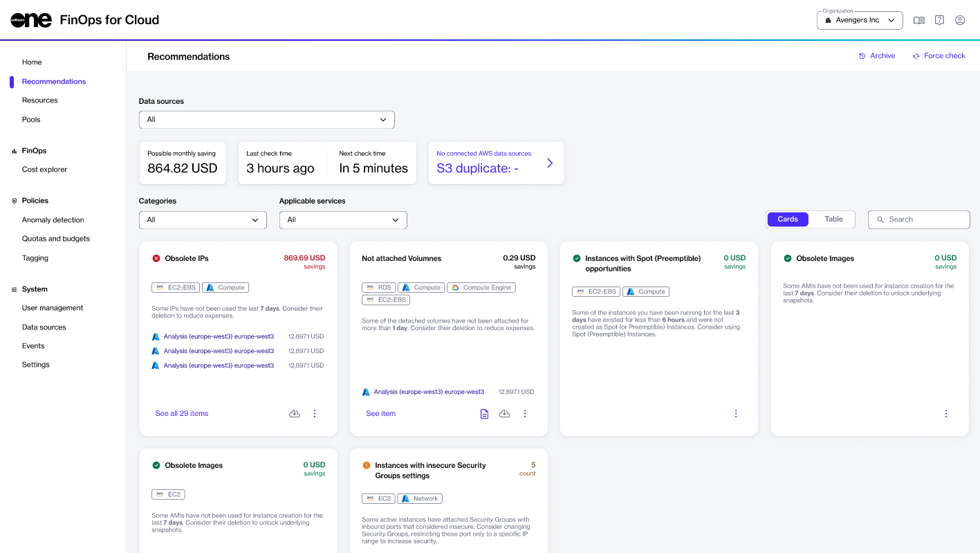
Task: Open three-dot menu on Spot Instances card
Action: (736, 414)
